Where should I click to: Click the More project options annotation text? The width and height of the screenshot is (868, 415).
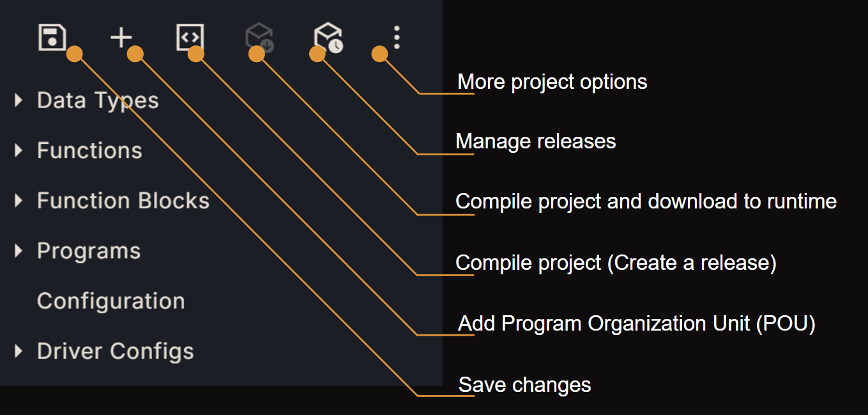(553, 81)
